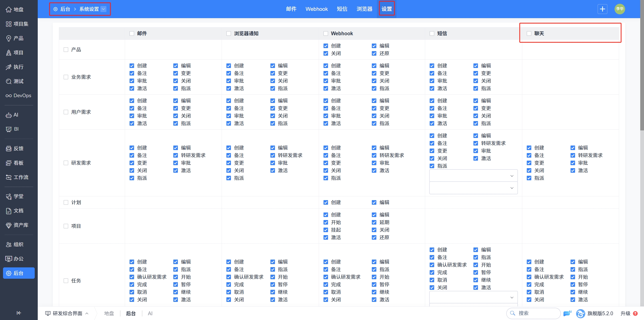Select the 研发需求 row checkbox
This screenshot has height=320, width=644.
[66, 163]
